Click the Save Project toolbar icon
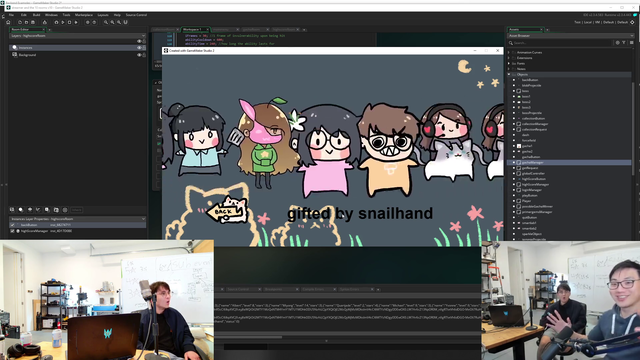This screenshot has width=640, height=360. click(33, 22)
